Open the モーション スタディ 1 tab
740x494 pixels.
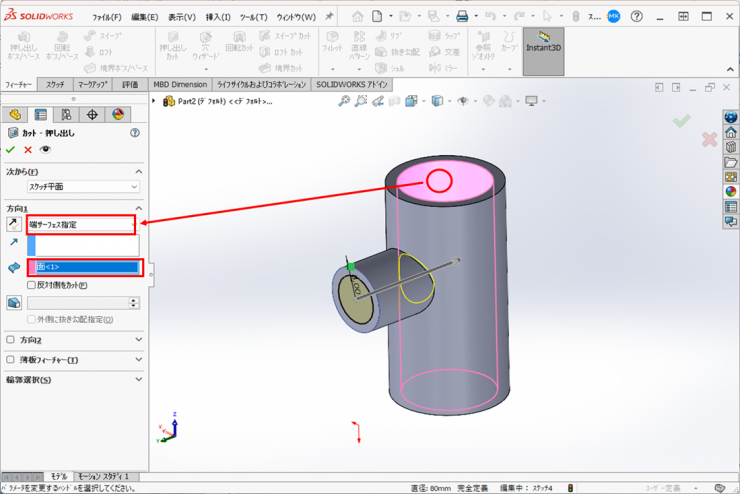pos(103,477)
